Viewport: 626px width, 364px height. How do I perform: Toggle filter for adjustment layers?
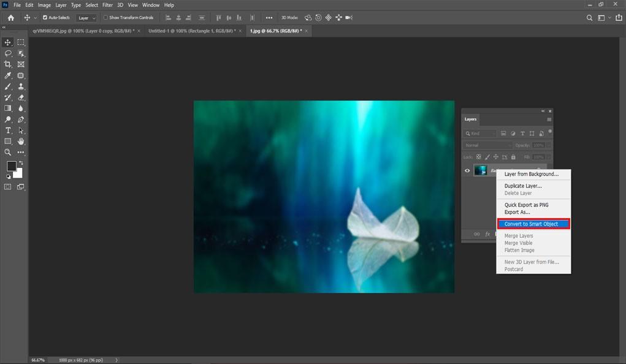pos(513,134)
